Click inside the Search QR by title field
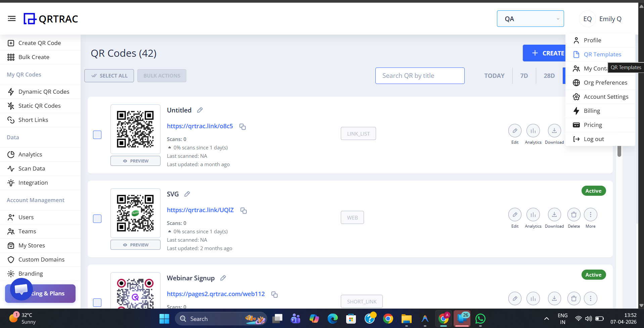 coord(420,76)
